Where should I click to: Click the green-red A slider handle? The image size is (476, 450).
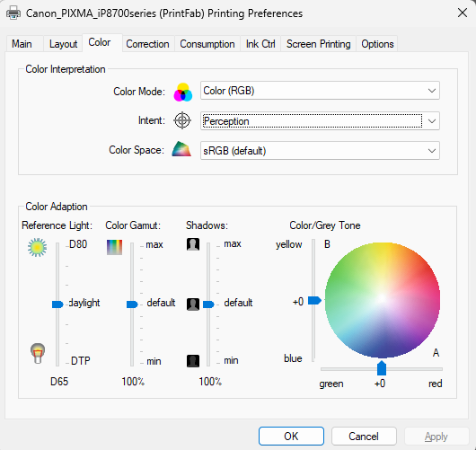pyautogui.click(x=382, y=368)
